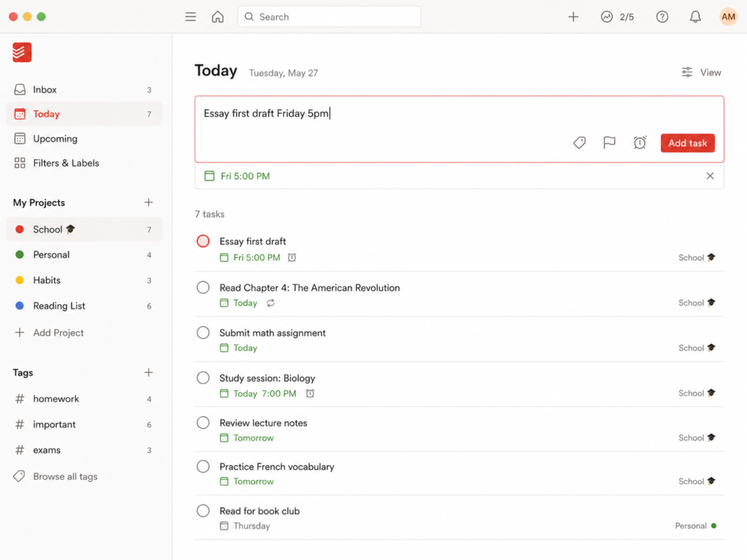
Task: Open Personal label on Read for book club row
Action: 696,526
